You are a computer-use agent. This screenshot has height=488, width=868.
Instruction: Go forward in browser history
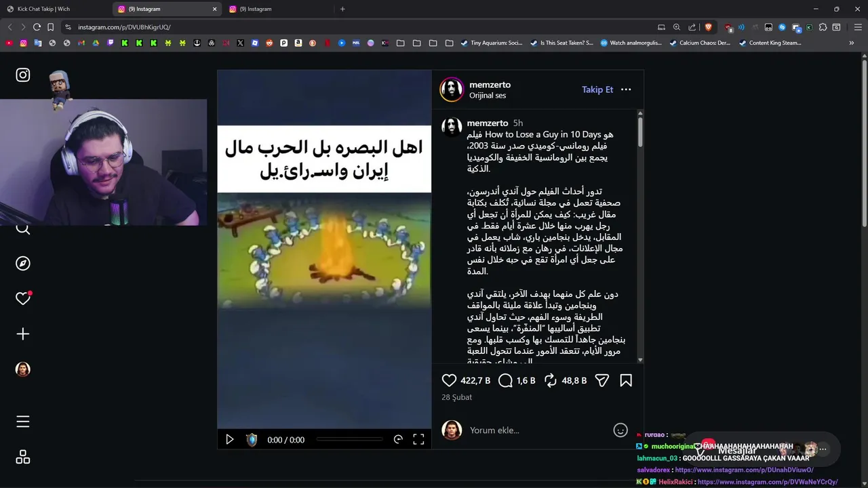[x=23, y=27]
